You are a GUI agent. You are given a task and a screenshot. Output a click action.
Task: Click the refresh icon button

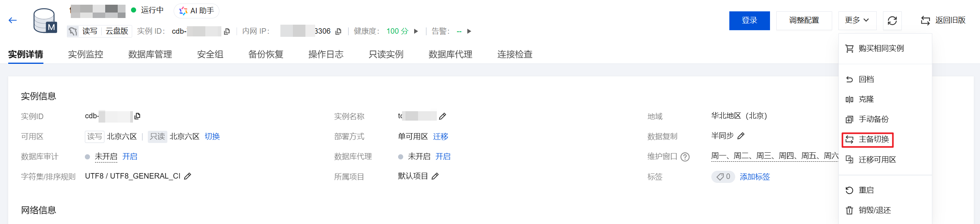892,21
